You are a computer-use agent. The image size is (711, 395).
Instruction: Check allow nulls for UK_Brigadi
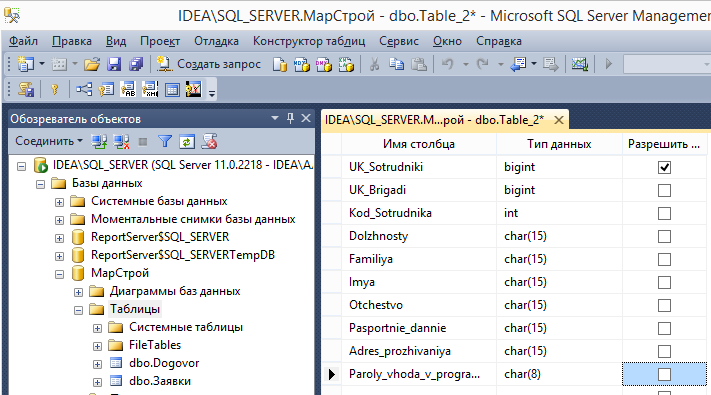click(664, 190)
